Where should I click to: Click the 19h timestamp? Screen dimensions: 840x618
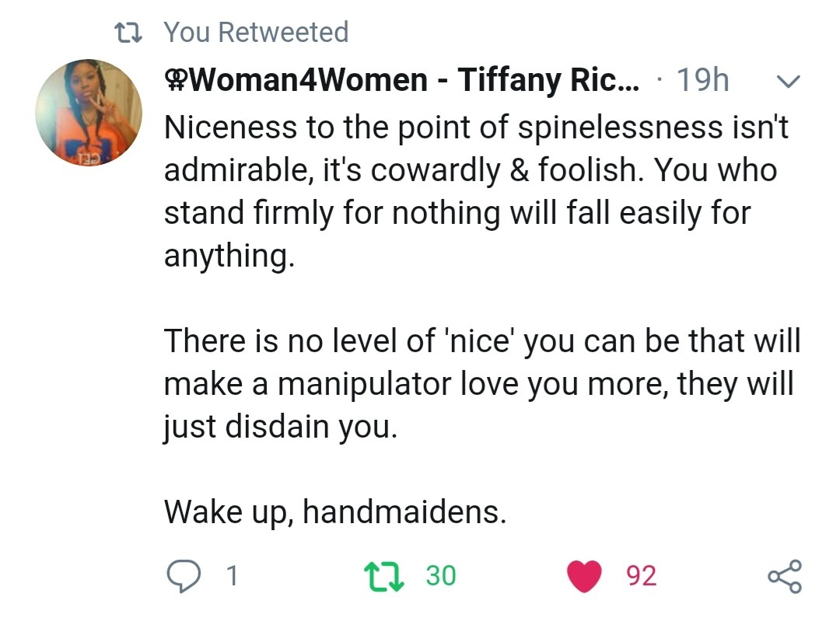pos(702,80)
